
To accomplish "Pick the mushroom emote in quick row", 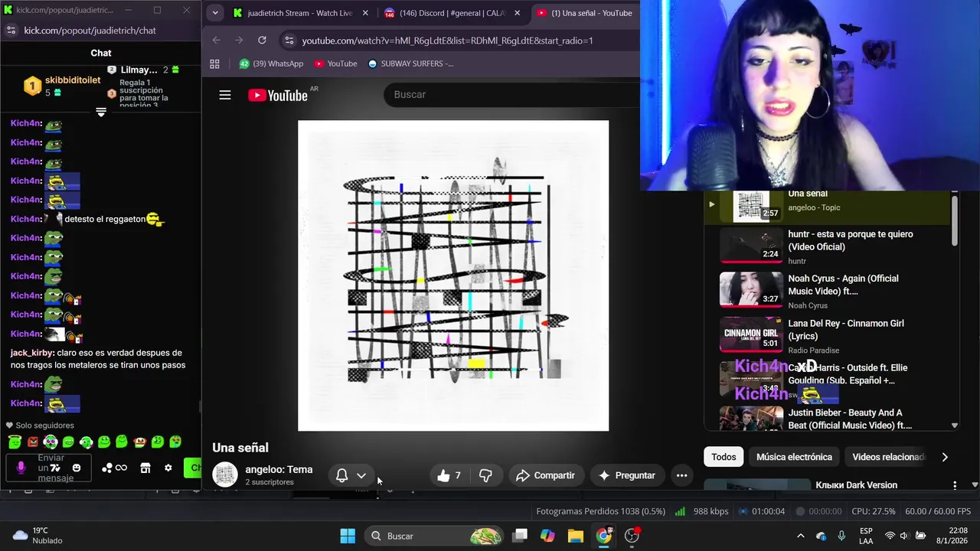I will 139,442.
